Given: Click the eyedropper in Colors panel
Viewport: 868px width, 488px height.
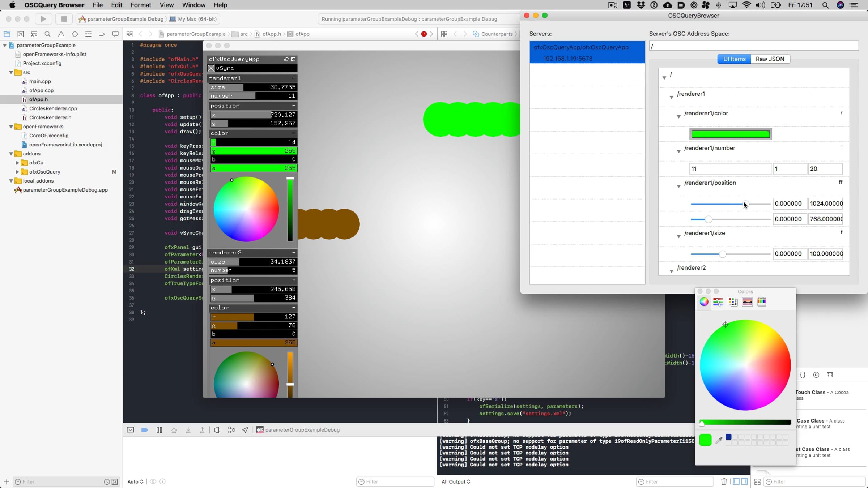Looking at the screenshot, I should (719, 440).
